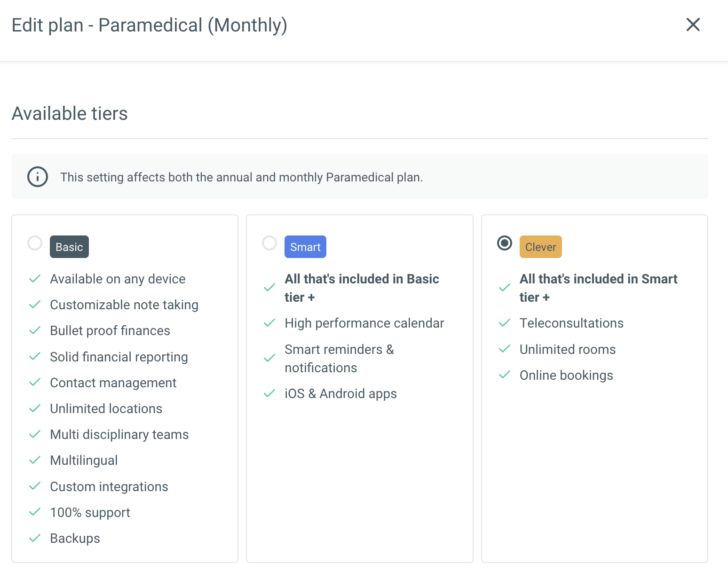This screenshot has height=579, width=728.
Task: Select the Basic tier radio button
Action: (35, 243)
